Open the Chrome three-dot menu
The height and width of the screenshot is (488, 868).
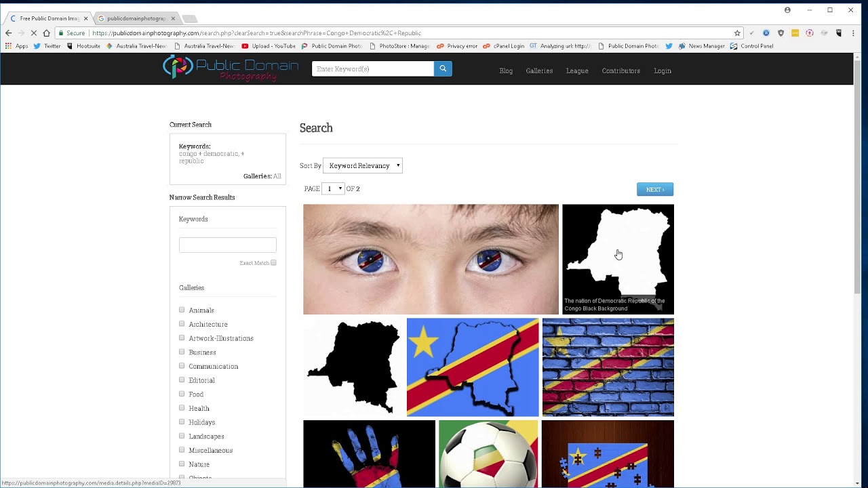coord(854,33)
